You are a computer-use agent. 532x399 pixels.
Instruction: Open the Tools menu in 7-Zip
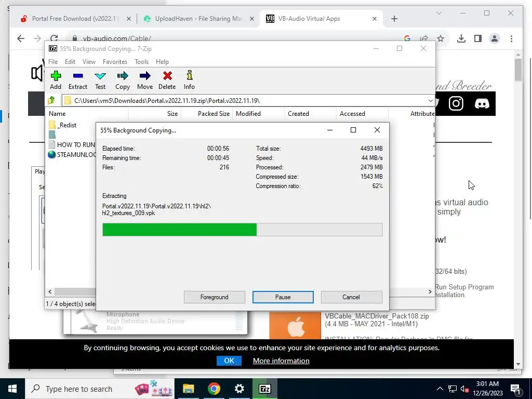coord(141,62)
